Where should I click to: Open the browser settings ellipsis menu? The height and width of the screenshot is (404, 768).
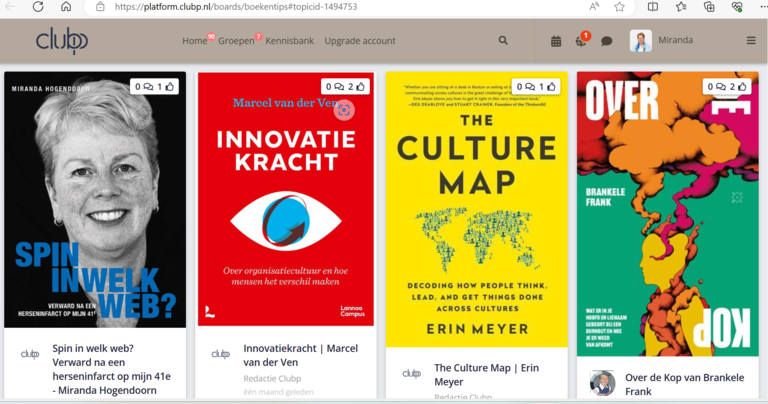[x=763, y=6]
